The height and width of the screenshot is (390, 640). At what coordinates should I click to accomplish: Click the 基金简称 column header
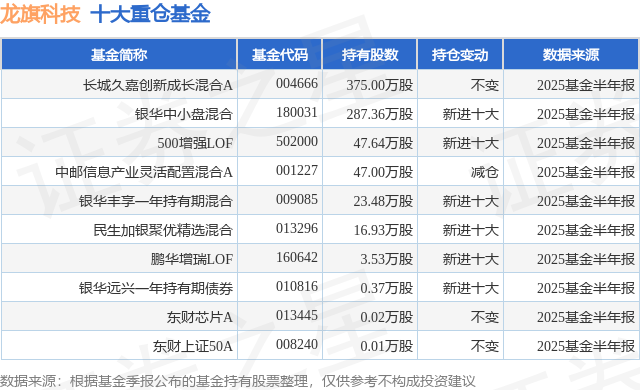coord(119,55)
